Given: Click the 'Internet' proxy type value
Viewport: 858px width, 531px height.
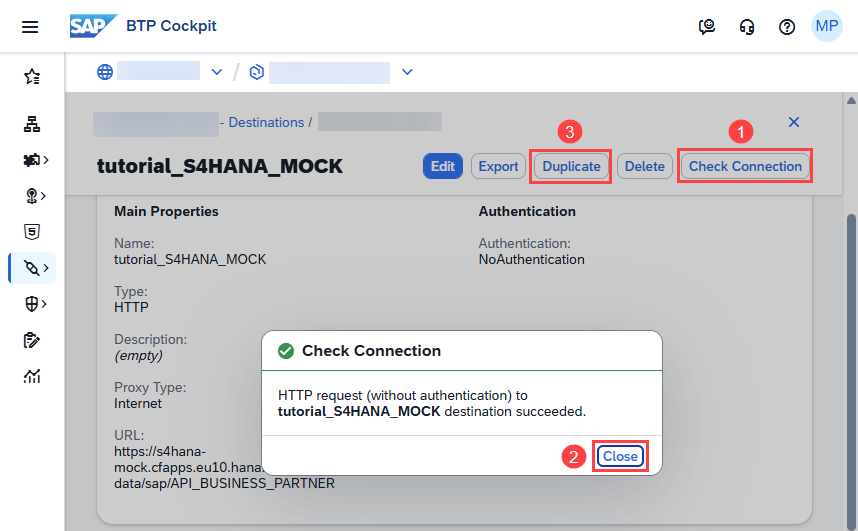Looking at the screenshot, I should 138,403.
